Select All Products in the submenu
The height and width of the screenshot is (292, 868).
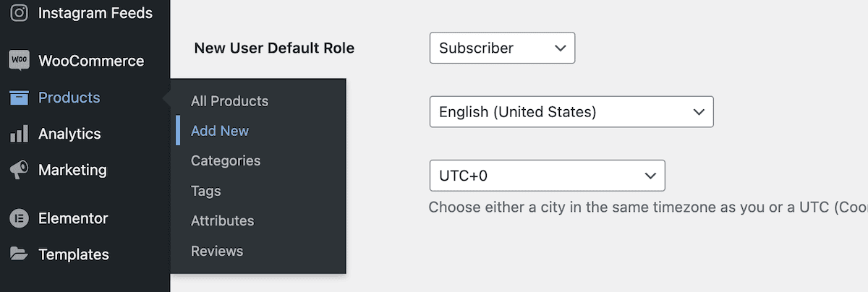click(229, 101)
